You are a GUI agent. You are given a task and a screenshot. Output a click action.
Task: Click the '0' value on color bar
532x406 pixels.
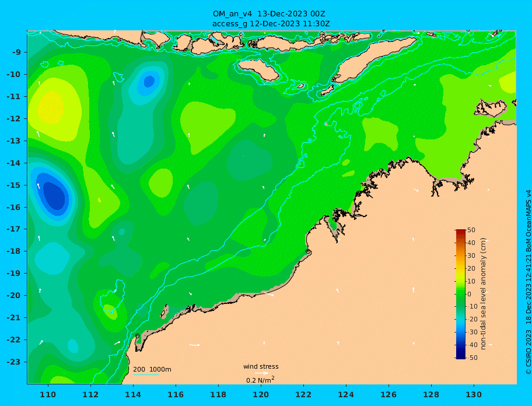(x=470, y=294)
